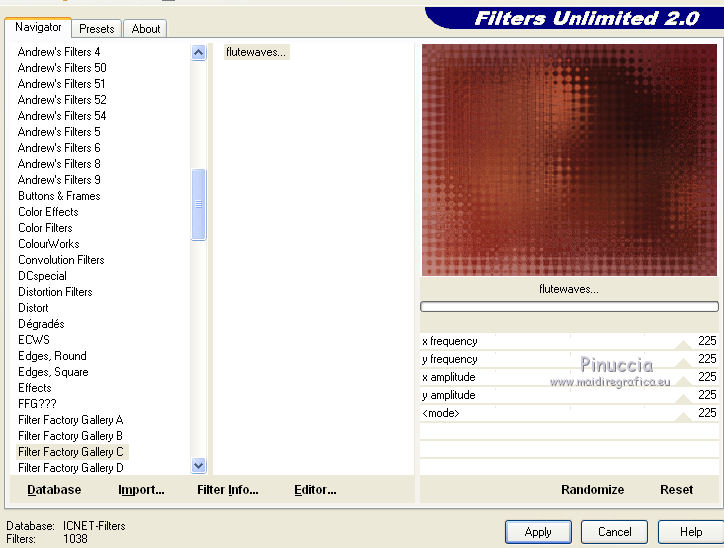Select Dégradés category
The width and height of the screenshot is (724, 548).
pos(41,324)
